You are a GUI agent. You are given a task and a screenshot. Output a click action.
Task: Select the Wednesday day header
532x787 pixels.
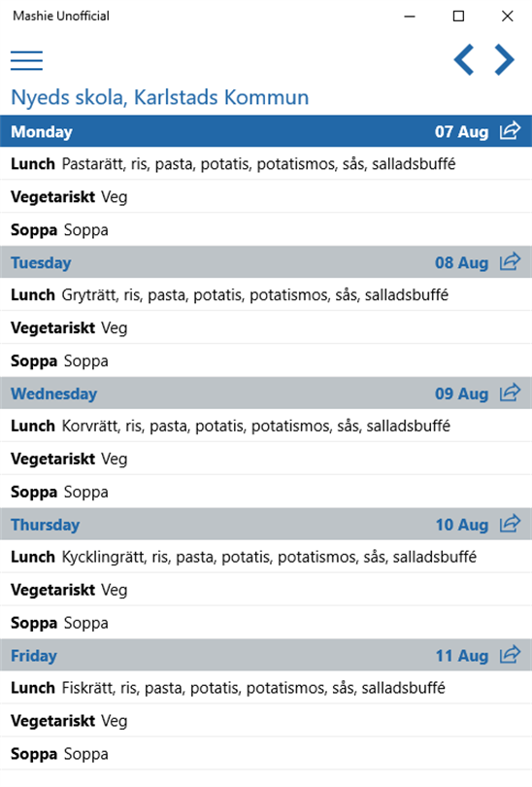click(x=266, y=393)
